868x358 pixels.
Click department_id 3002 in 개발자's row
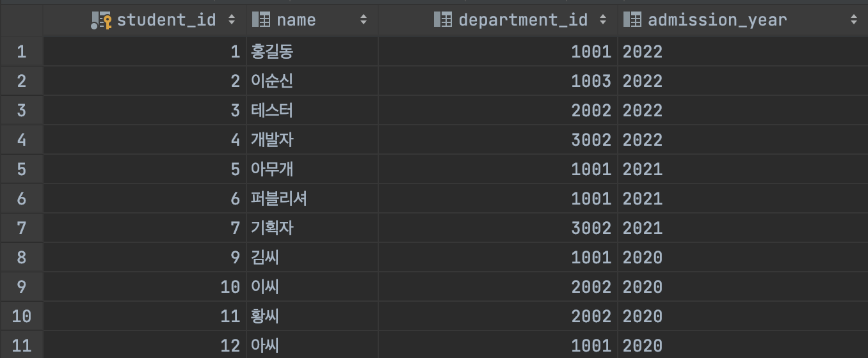[x=497, y=140]
